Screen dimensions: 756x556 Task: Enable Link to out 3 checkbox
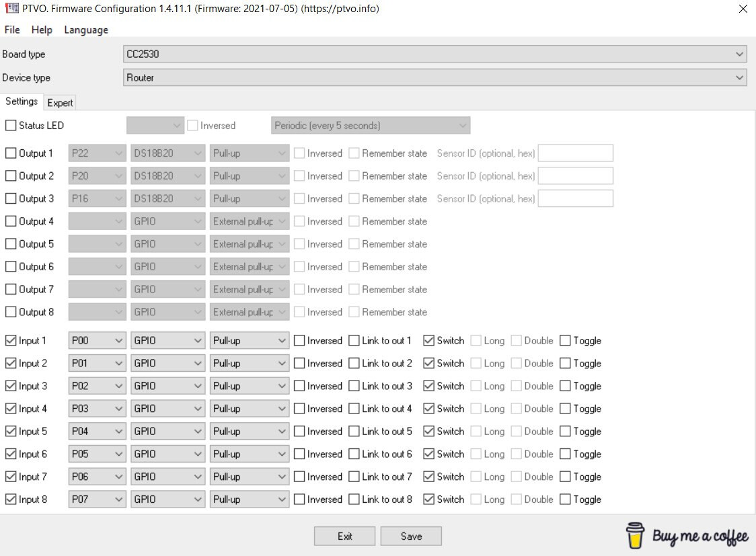(354, 386)
